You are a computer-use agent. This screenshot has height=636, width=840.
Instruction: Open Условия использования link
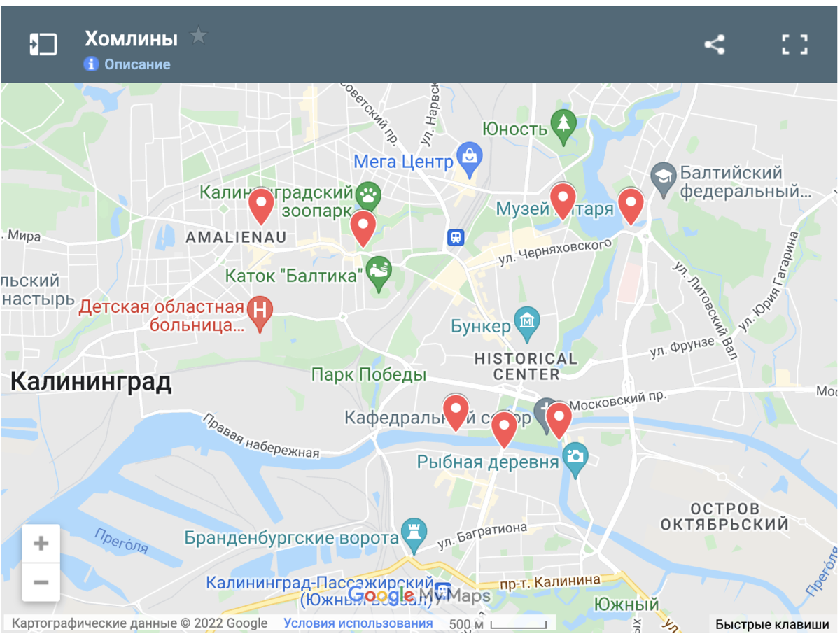point(358,623)
